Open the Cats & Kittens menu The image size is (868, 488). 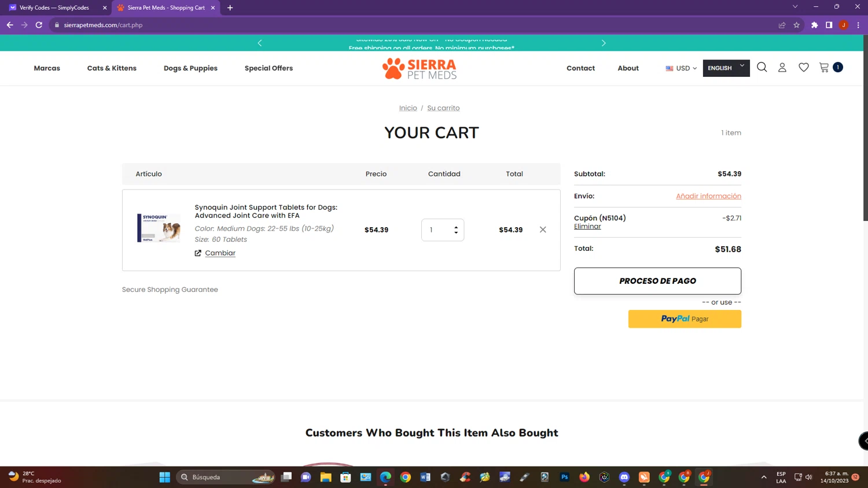112,68
